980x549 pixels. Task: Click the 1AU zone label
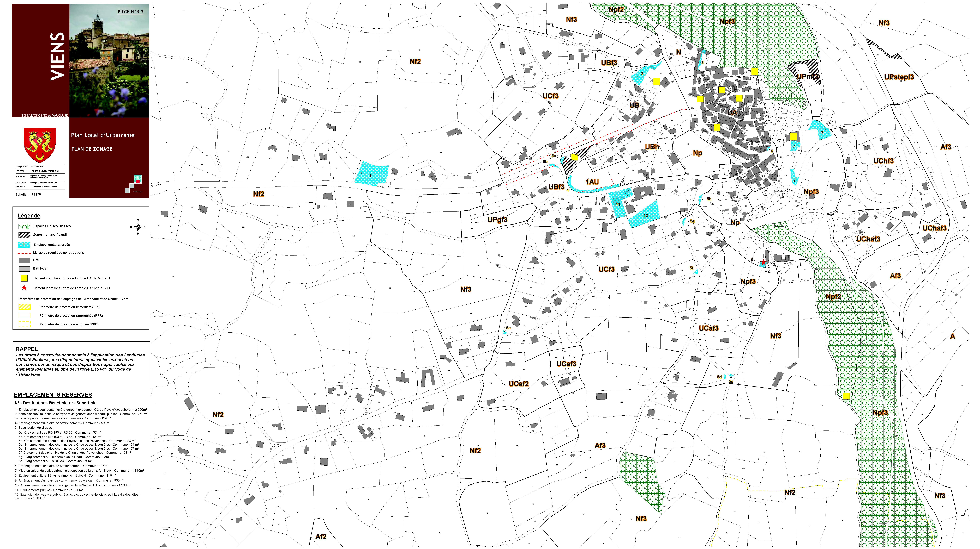click(592, 182)
